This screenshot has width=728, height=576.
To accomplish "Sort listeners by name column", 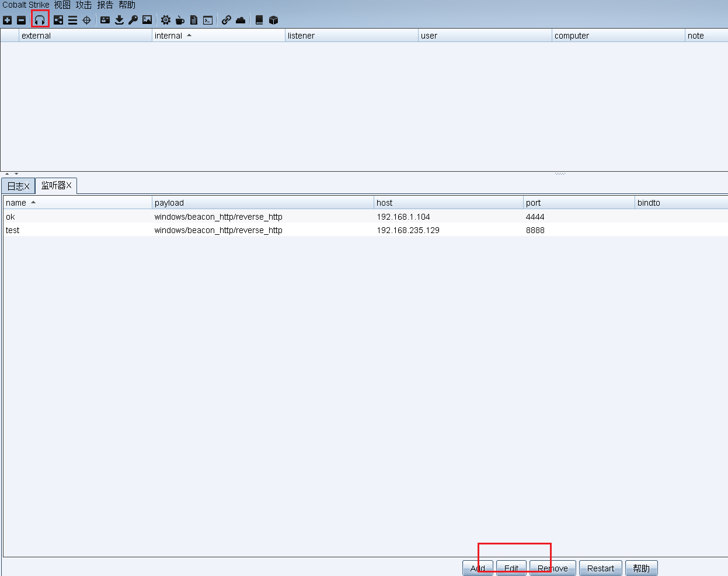I will click(78, 203).
